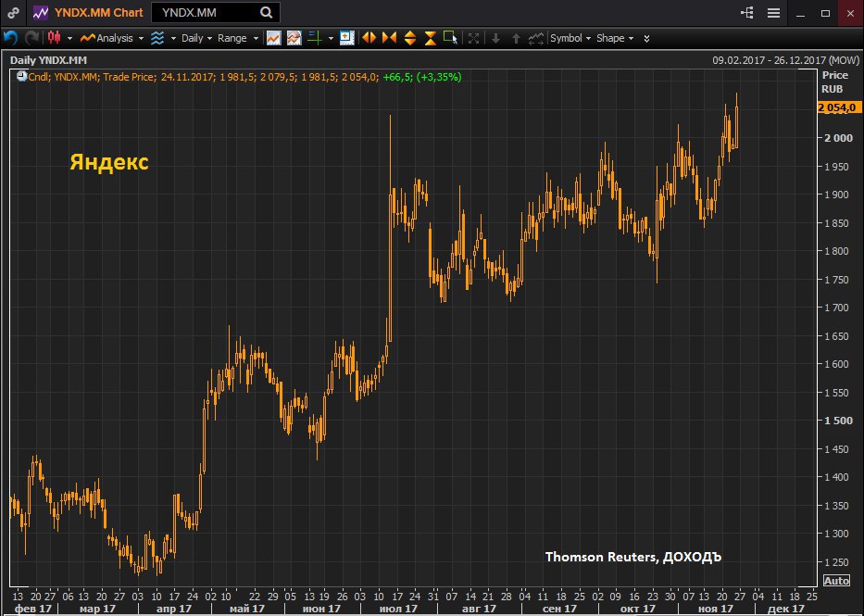Image resolution: width=864 pixels, height=616 pixels.
Task: Click the blue framed plus box icon
Action: pos(346,38)
